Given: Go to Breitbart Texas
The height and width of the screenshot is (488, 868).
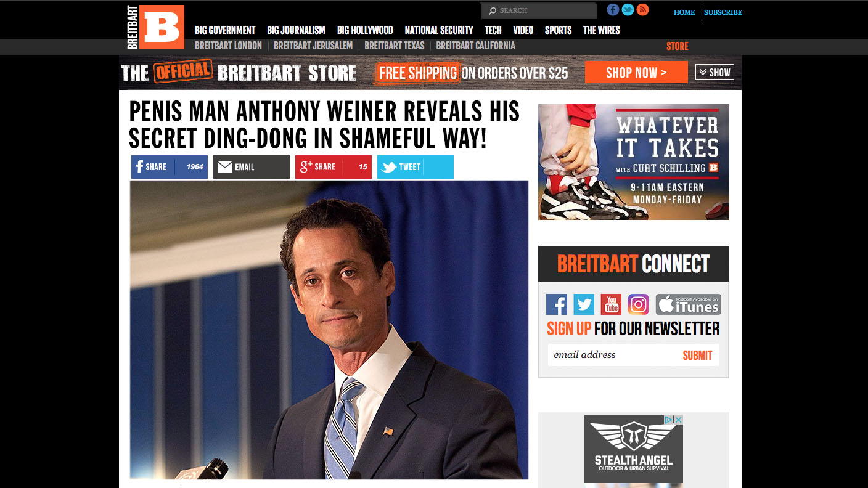Looking at the screenshot, I should coord(395,46).
